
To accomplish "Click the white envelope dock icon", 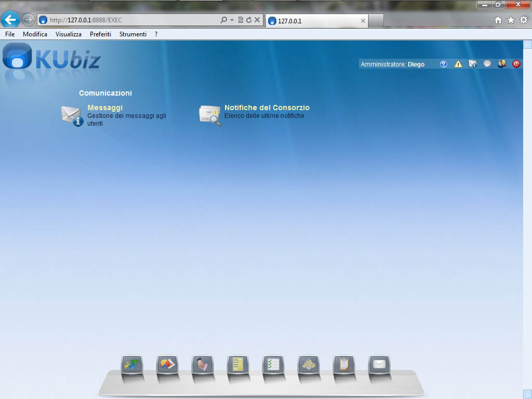I will point(379,365).
